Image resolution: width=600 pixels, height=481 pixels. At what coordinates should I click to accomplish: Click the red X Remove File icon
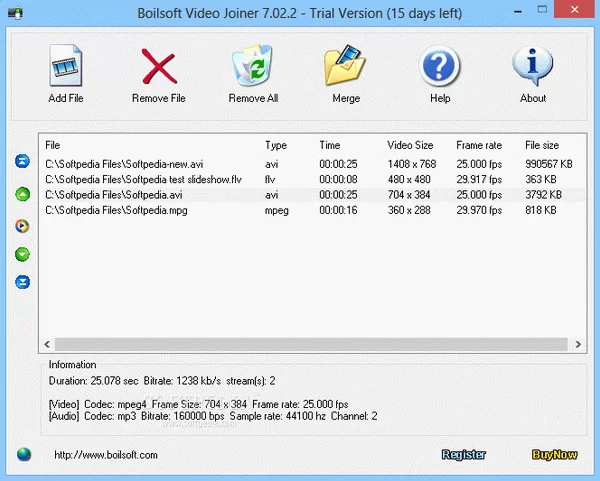(x=159, y=66)
